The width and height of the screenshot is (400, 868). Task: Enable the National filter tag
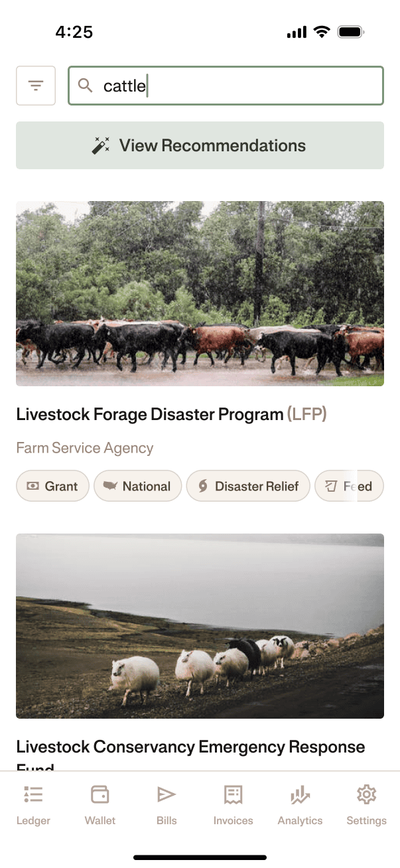point(137,485)
